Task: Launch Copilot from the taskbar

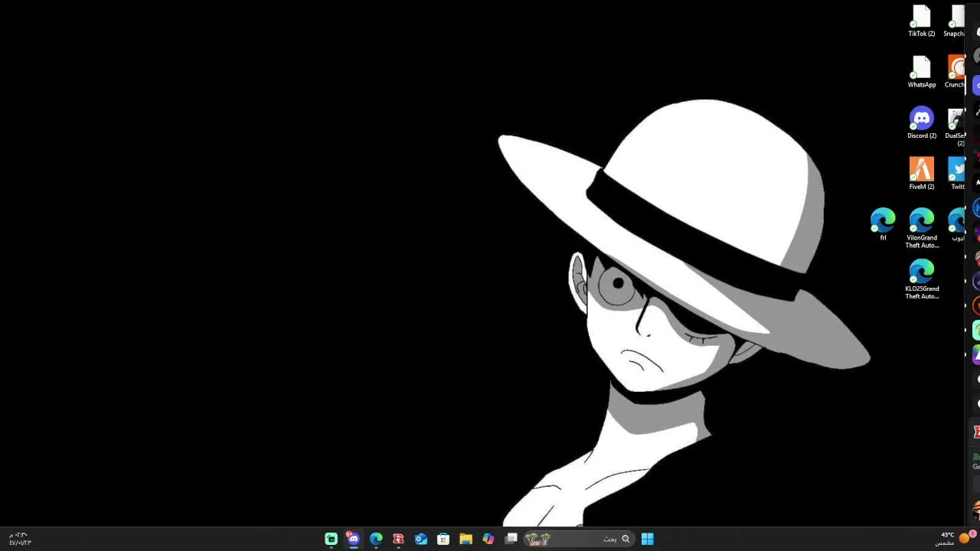Action: 488,539
